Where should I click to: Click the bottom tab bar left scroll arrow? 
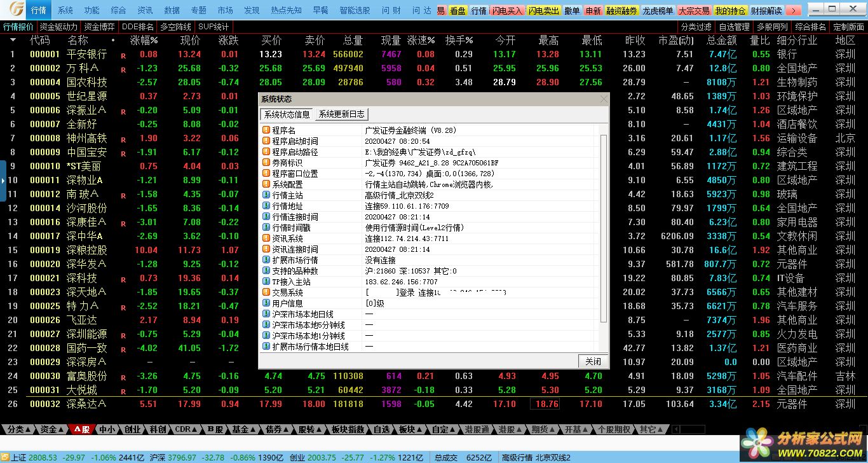675,430
